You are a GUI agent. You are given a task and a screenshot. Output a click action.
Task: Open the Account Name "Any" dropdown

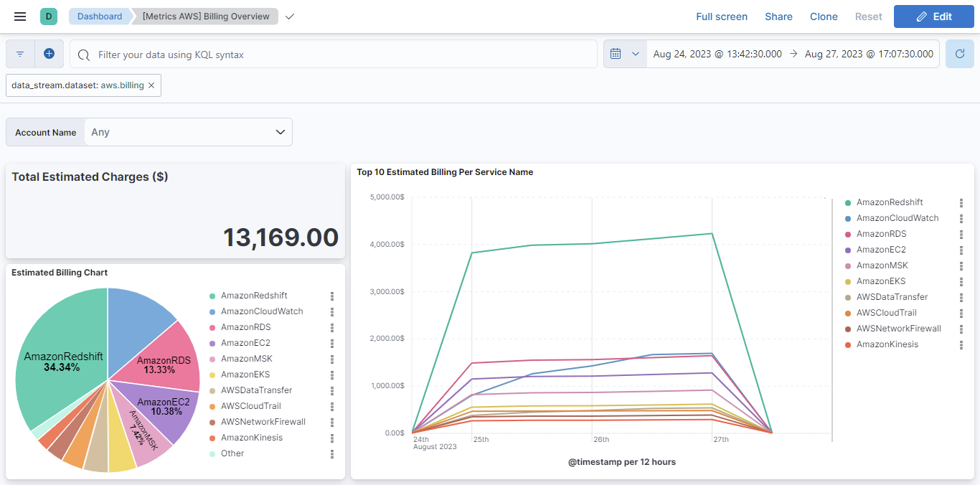[x=188, y=132]
